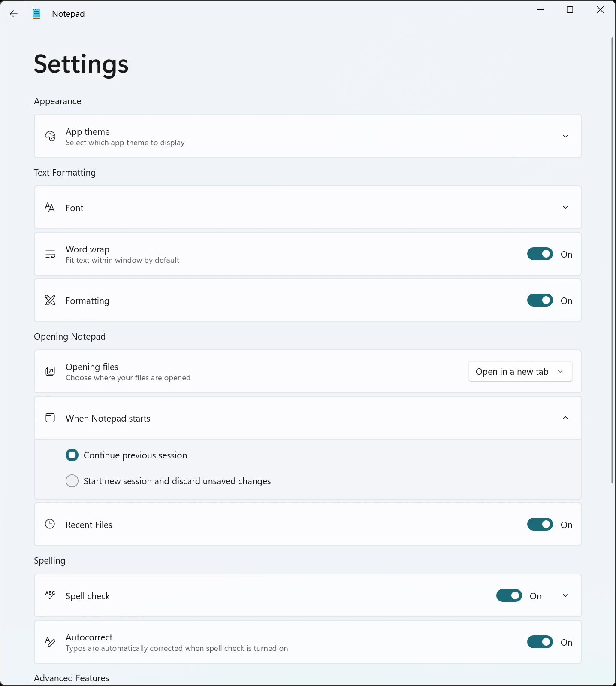The image size is (616, 686).
Task: Click the When Notepad starts window icon
Action: 50,418
